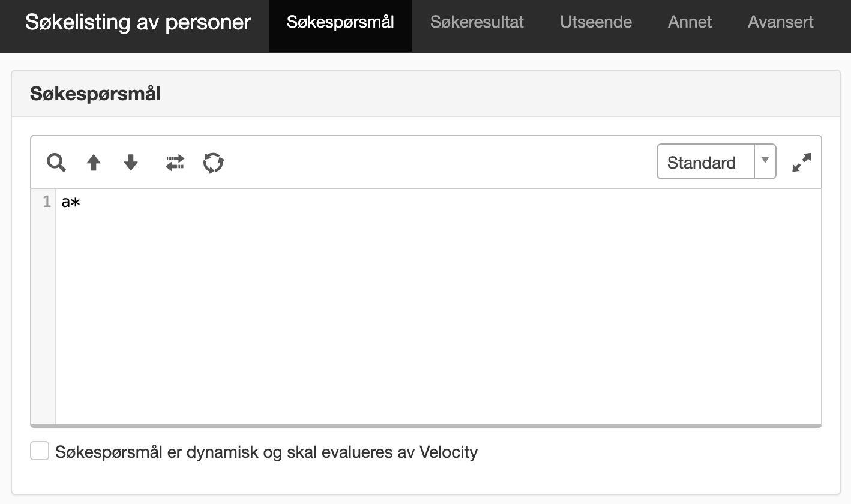The image size is (851, 504).
Task: Click the replace swap-arrows icon
Action: pyautogui.click(x=175, y=163)
